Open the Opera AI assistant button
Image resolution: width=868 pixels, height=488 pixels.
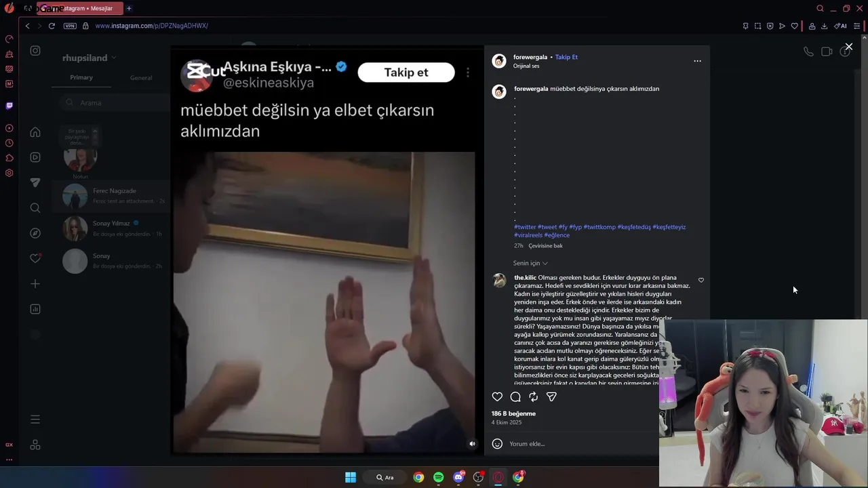point(840,26)
